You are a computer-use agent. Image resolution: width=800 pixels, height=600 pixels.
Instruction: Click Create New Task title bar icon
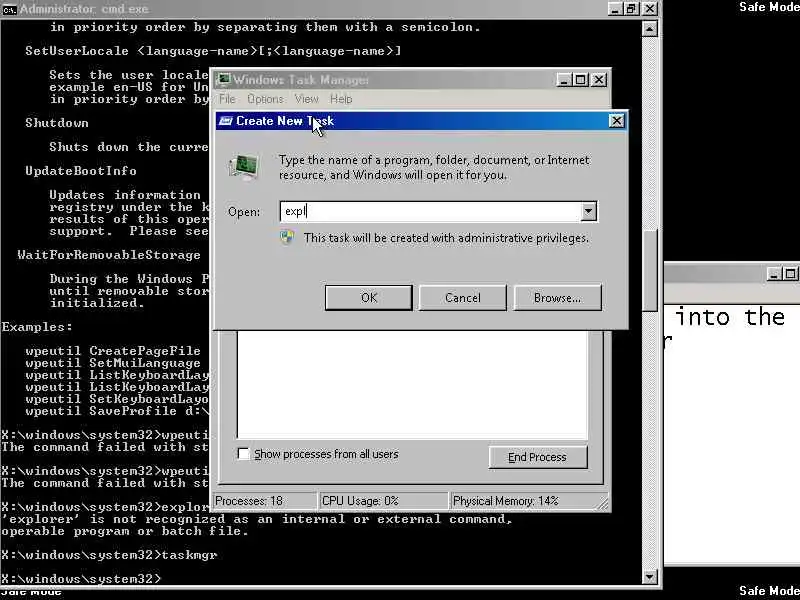pos(226,121)
